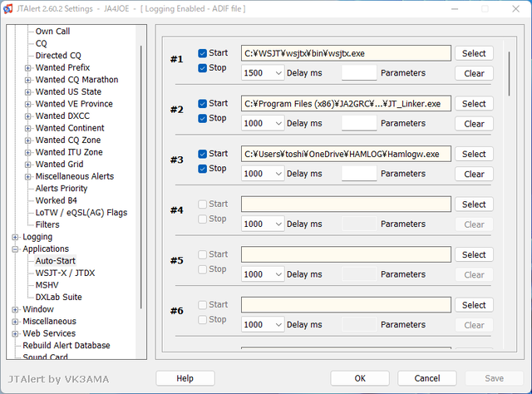Click the JTAlert app icon in title bar
532x394 pixels.
coord(7,8)
